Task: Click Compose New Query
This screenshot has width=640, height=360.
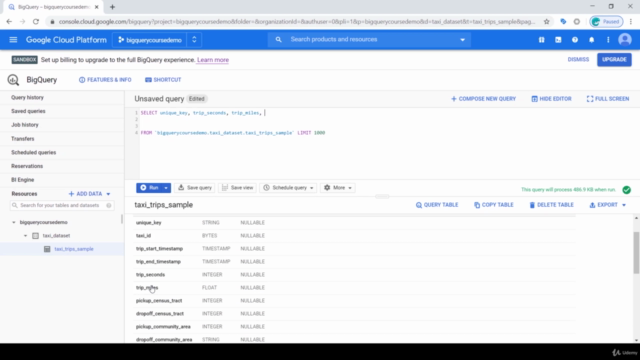Action: [483, 99]
